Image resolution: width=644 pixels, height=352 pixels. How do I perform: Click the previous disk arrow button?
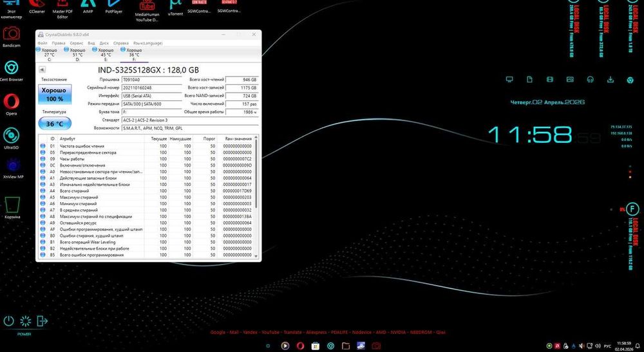tap(42, 69)
